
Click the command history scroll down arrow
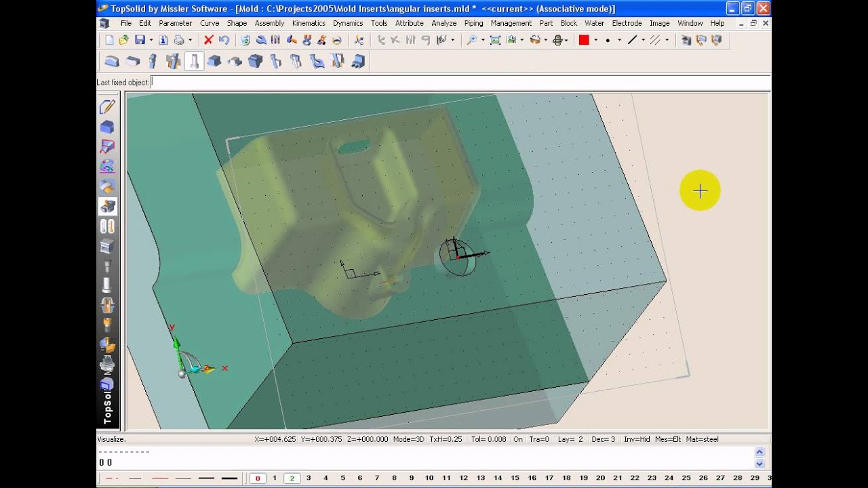coord(759,464)
